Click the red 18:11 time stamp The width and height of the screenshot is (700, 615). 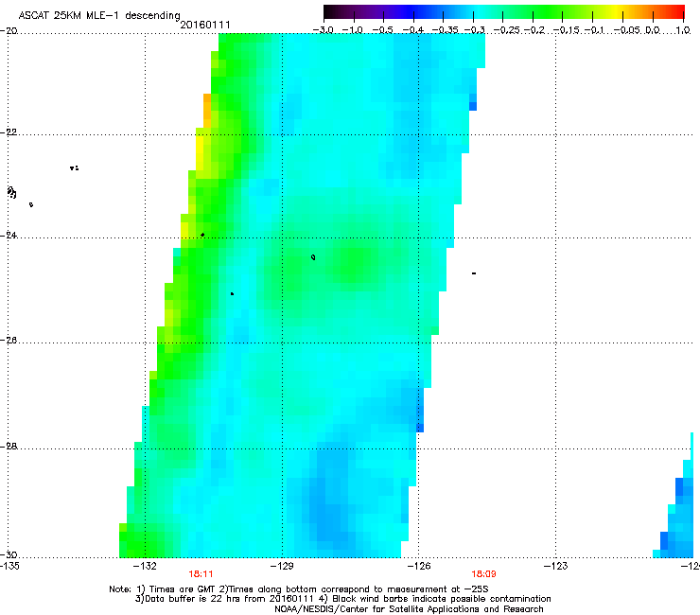(201, 574)
